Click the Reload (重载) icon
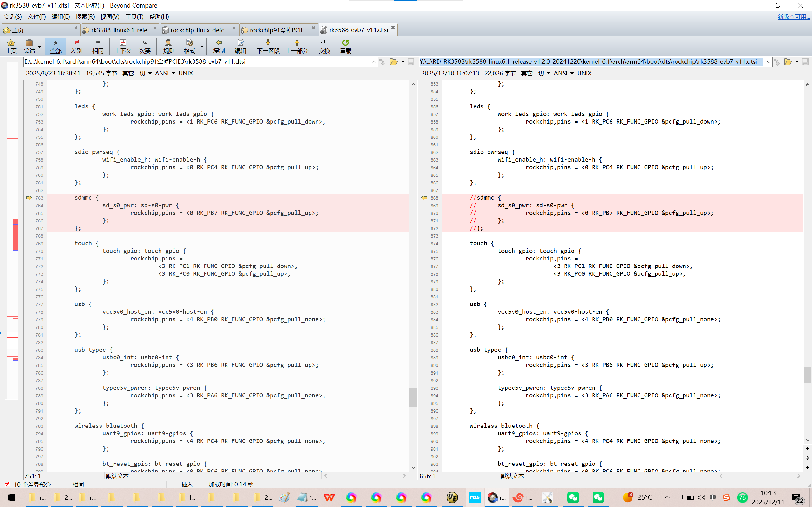Screen dimensions: 812x507 coord(345,46)
